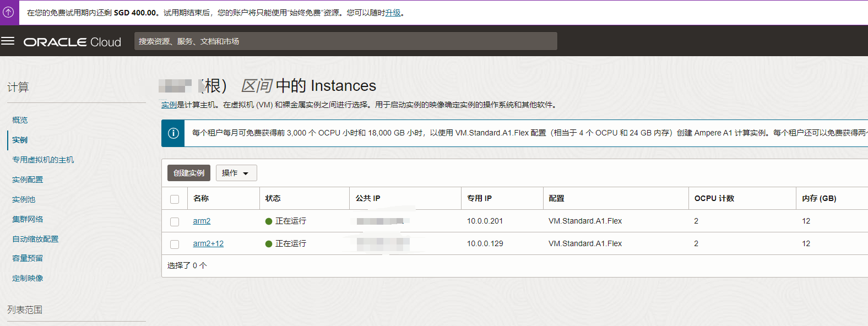Open 自动缩放配置 sidebar item

[35, 239]
